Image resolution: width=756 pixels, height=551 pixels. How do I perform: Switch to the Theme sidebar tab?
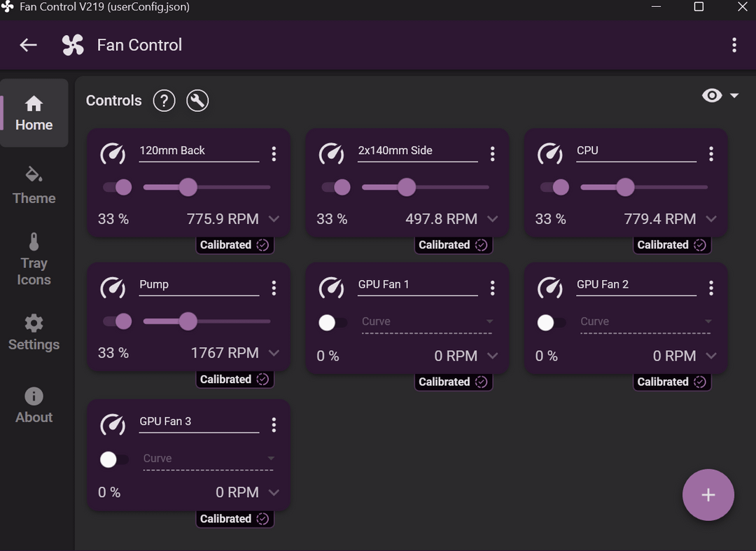pyautogui.click(x=34, y=186)
